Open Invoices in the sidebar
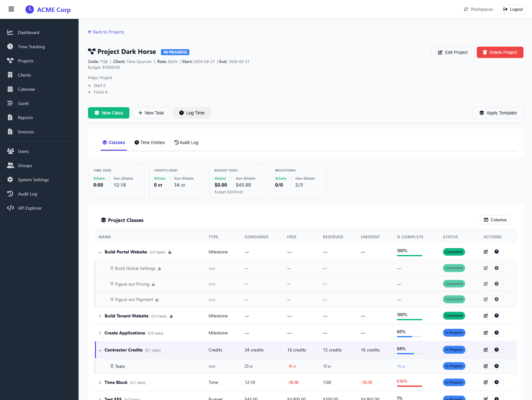 (x=39, y=132)
